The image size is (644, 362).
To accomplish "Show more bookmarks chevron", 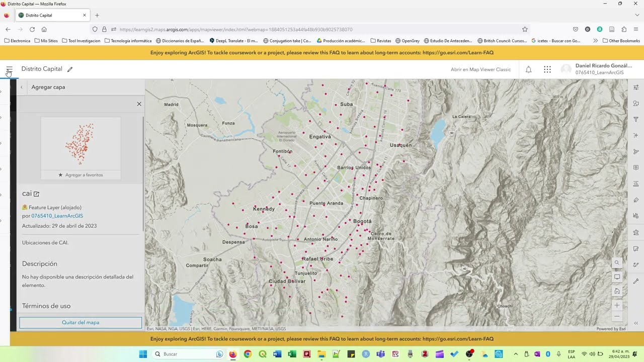I will 595,41.
